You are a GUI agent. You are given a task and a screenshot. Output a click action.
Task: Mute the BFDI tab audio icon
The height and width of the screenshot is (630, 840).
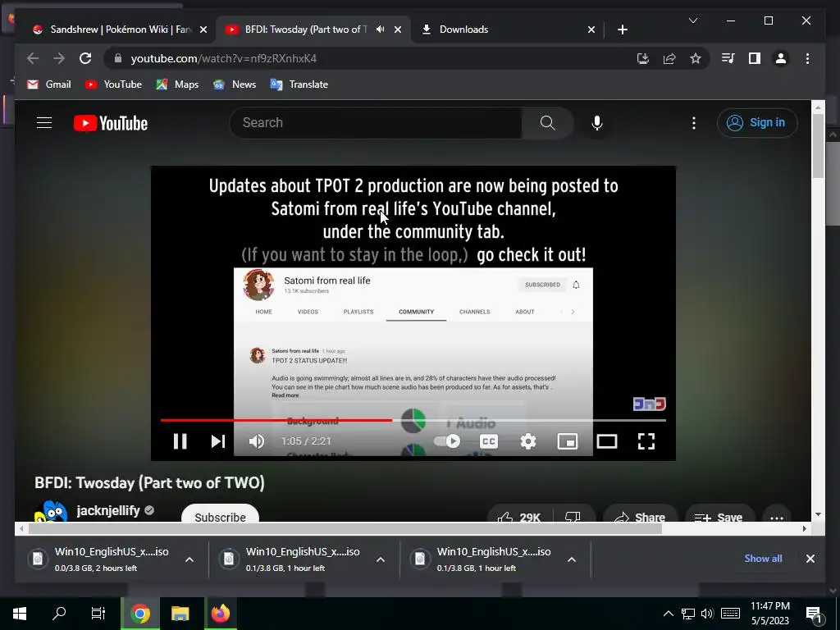[x=381, y=30]
